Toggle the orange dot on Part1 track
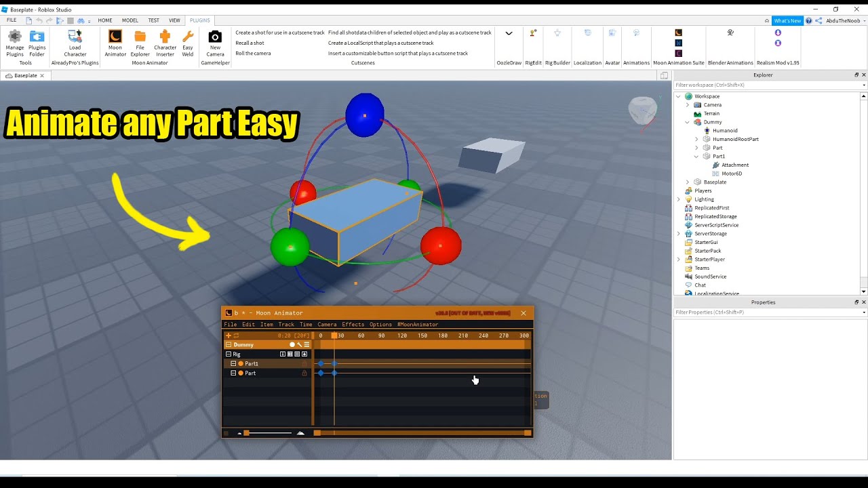Screen dimensions: 868x488 [x=241, y=364]
